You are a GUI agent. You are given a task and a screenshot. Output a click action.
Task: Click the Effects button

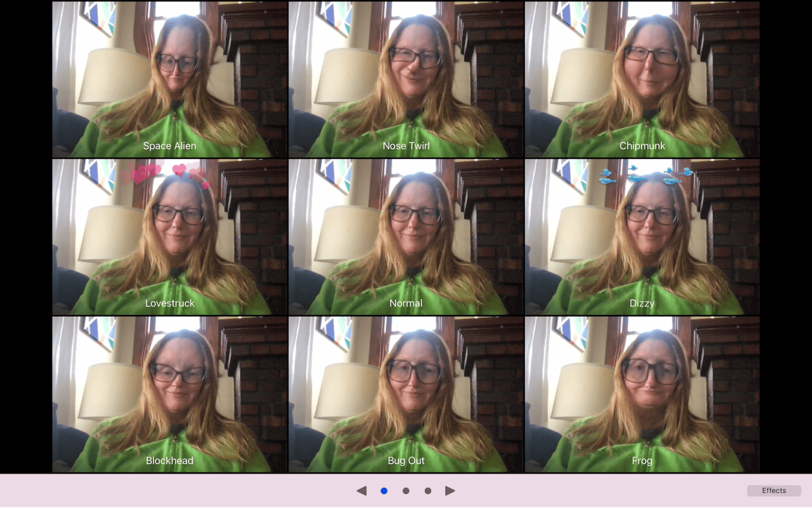point(774,490)
